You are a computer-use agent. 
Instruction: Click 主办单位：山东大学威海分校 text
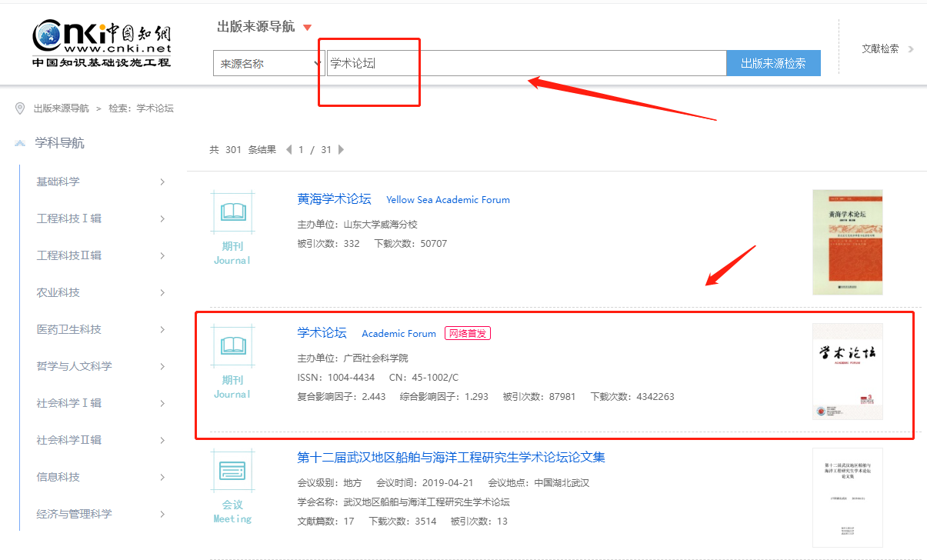coord(357,225)
